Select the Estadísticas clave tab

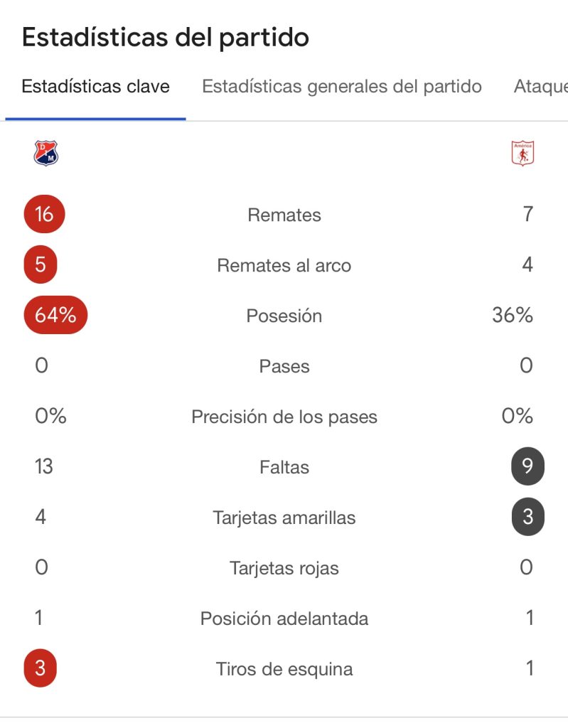pyautogui.click(x=95, y=87)
